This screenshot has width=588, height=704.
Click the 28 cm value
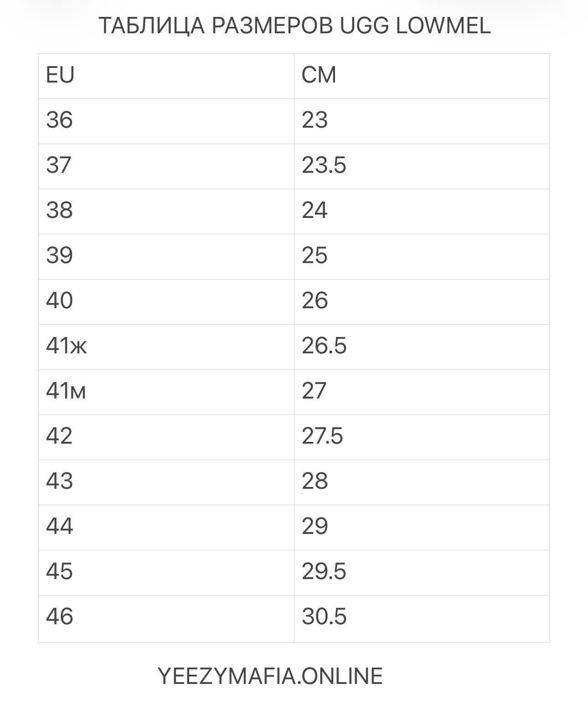[315, 481]
